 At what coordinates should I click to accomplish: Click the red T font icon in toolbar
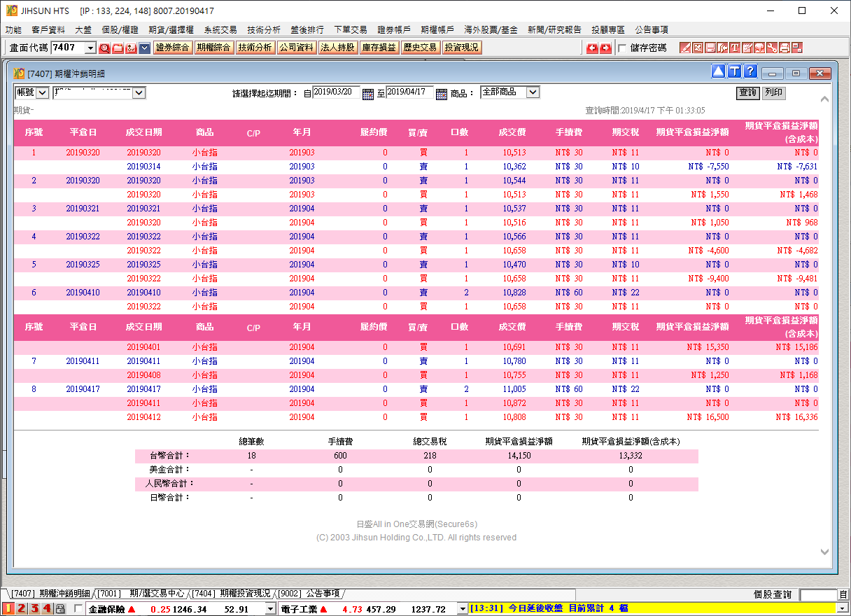[x=735, y=48]
